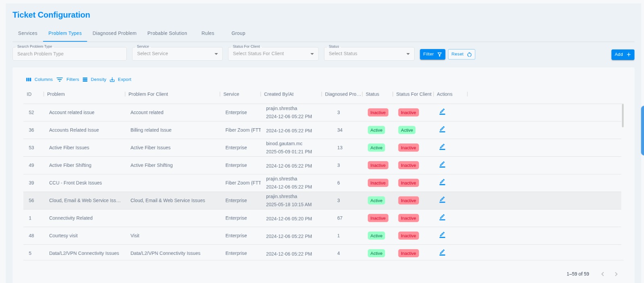This screenshot has height=283, width=644.
Task: Click the 'Ticket Configuration' page title
Action: click(51, 15)
